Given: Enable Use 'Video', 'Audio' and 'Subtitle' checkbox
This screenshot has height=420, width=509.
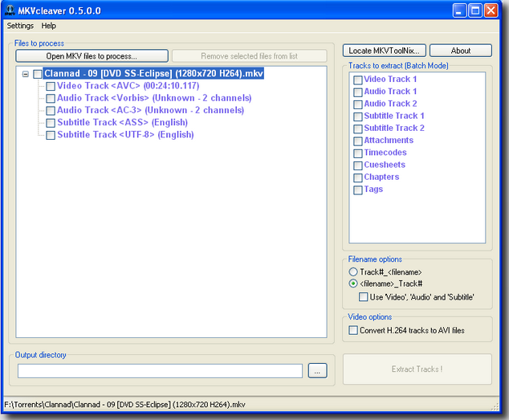Looking at the screenshot, I should click(363, 297).
